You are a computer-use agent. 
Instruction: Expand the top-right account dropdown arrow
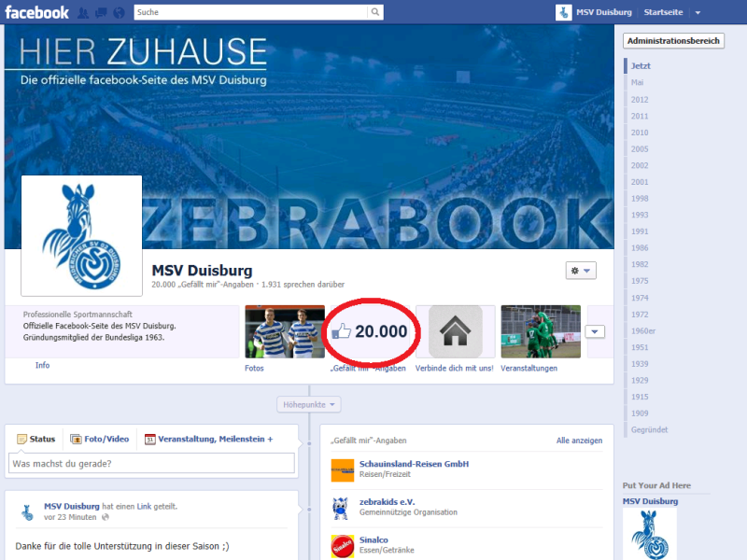point(698,13)
